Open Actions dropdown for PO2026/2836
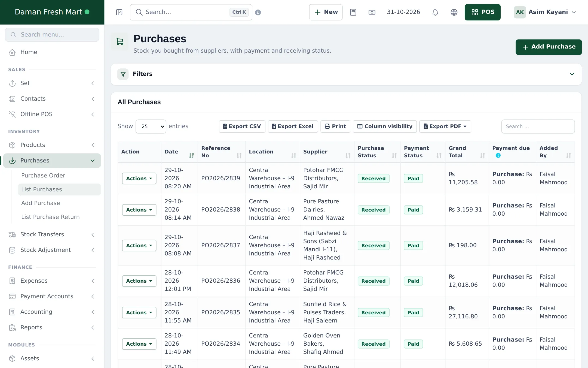The image size is (588, 368). (x=139, y=281)
